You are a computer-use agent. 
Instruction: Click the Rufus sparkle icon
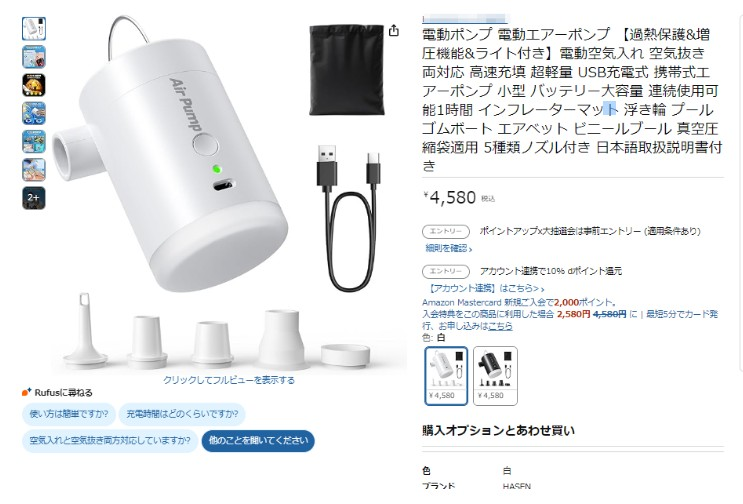pos(27,392)
